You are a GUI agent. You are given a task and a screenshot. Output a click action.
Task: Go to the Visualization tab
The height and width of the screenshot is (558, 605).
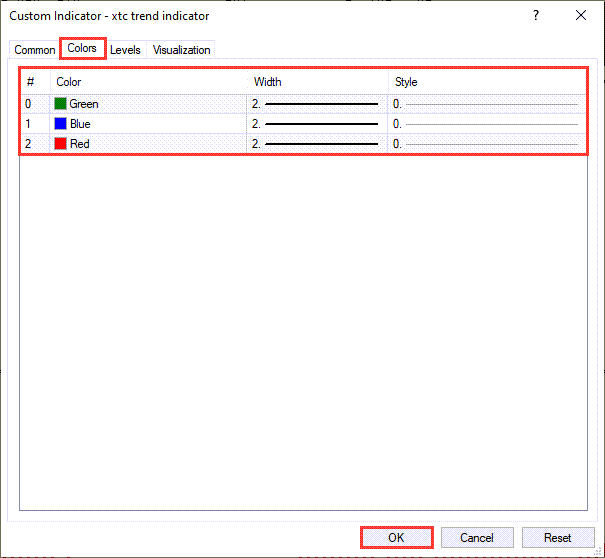(181, 50)
